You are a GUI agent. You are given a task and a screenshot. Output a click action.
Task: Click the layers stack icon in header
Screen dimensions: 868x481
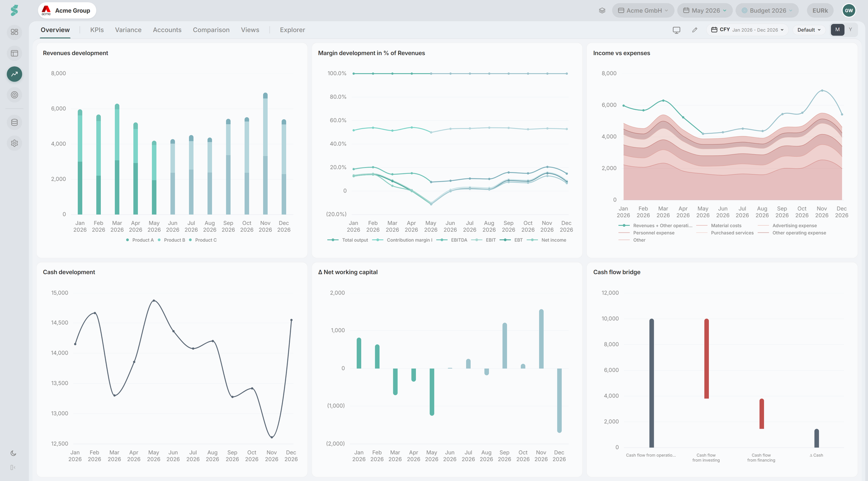pos(602,10)
